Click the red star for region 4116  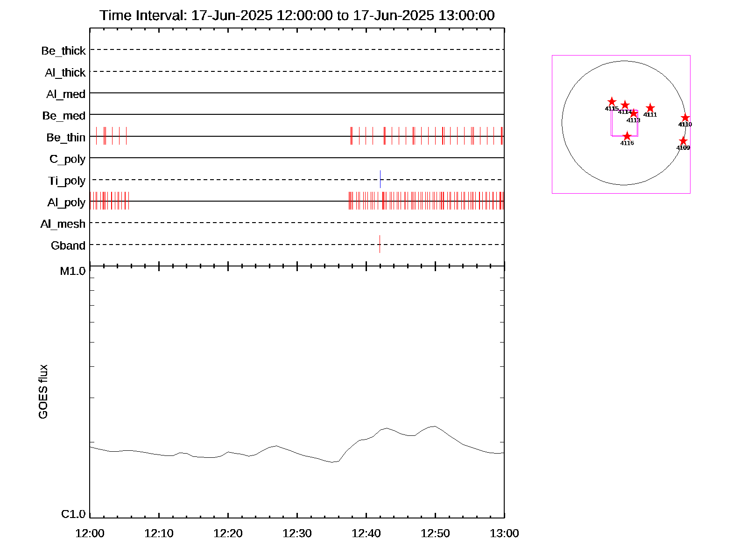pyautogui.click(x=627, y=136)
